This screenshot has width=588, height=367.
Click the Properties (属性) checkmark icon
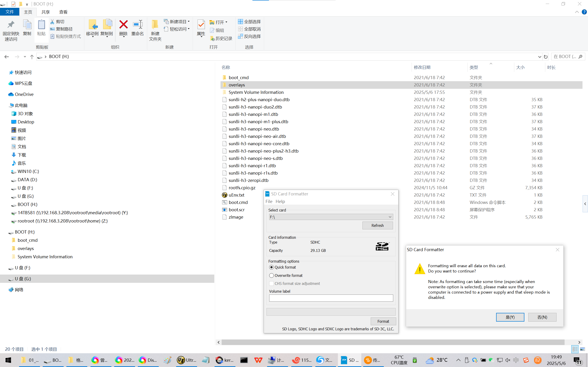pos(201,25)
